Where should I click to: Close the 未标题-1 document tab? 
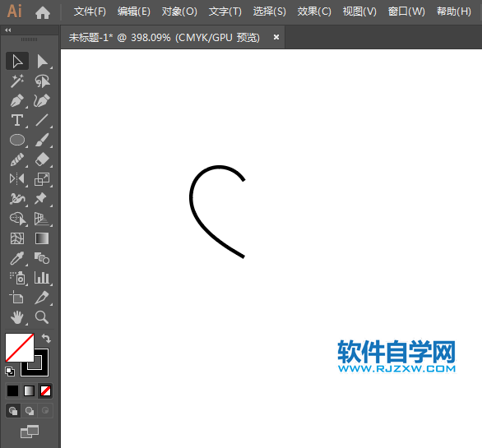click(x=276, y=37)
